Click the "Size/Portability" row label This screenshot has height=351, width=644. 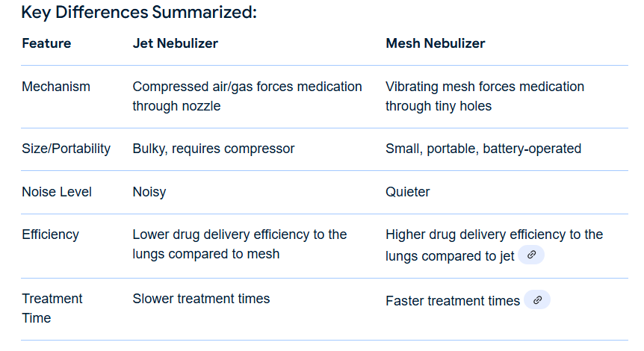tap(66, 149)
